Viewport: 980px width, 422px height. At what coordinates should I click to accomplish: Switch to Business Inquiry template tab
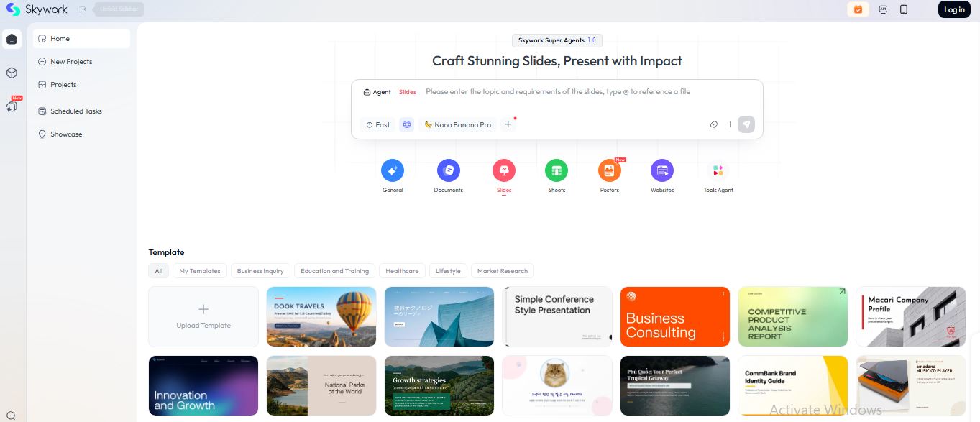coord(260,271)
